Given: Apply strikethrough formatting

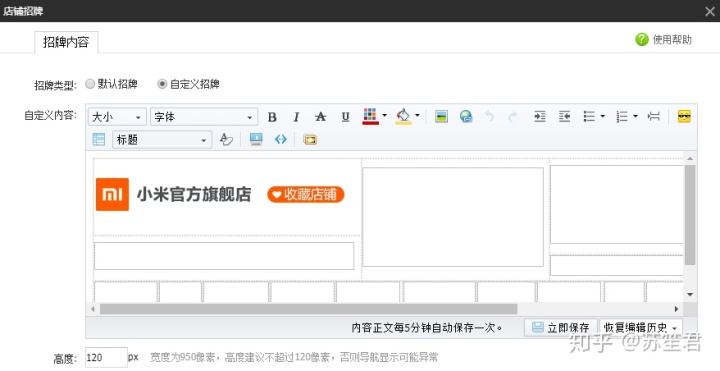Looking at the screenshot, I should coord(321,117).
